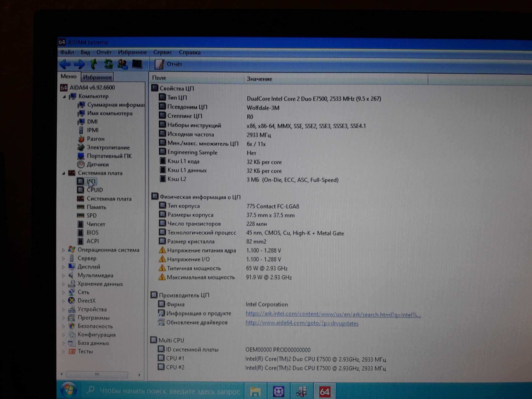The height and width of the screenshot is (399, 532).
Task: Open the Справка menu
Action: [x=190, y=52]
